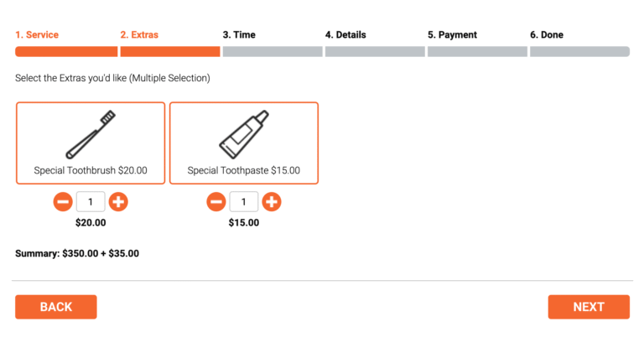The width and height of the screenshot is (644, 353).
Task: Click the gray Time progress bar segment
Action: 273,52
